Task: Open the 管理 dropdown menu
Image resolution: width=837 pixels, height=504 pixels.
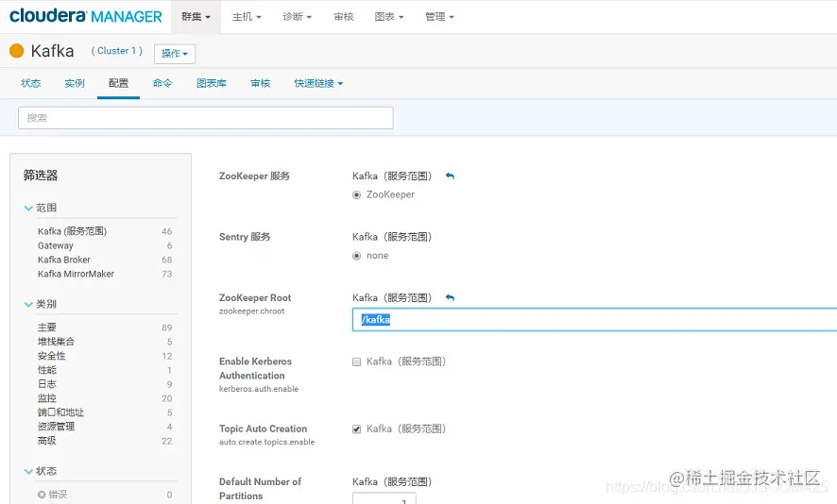Action: [439, 17]
